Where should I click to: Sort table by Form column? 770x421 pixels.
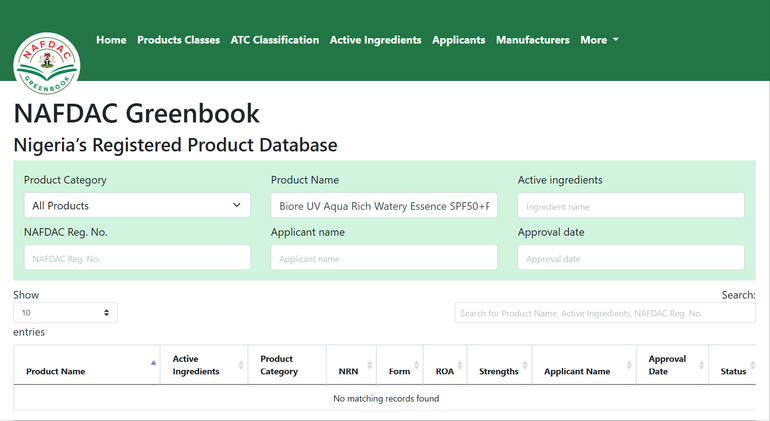pyautogui.click(x=400, y=365)
